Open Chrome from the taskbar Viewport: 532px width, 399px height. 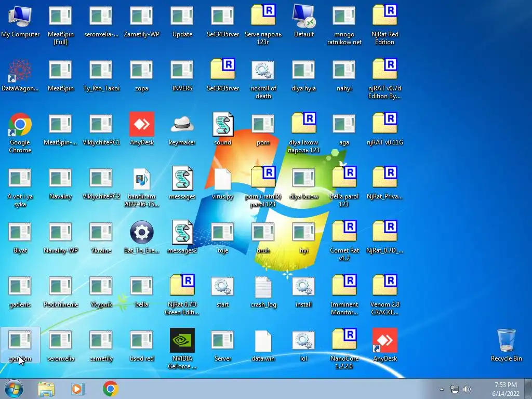pyautogui.click(x=110, y=389)
